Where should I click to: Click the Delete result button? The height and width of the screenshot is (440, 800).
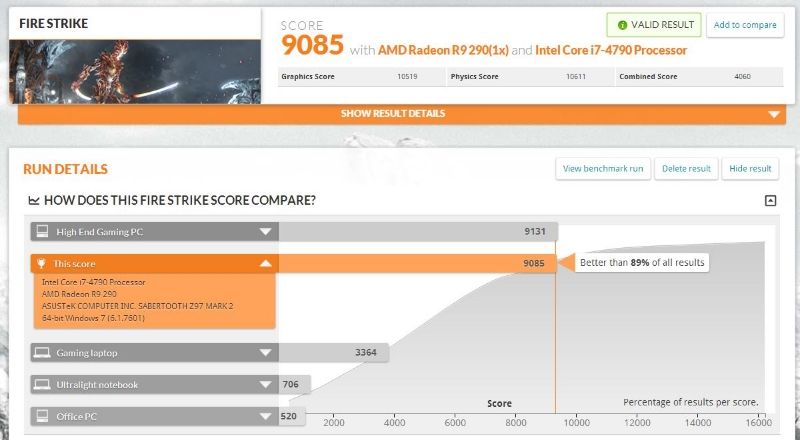tap(686, 168)
